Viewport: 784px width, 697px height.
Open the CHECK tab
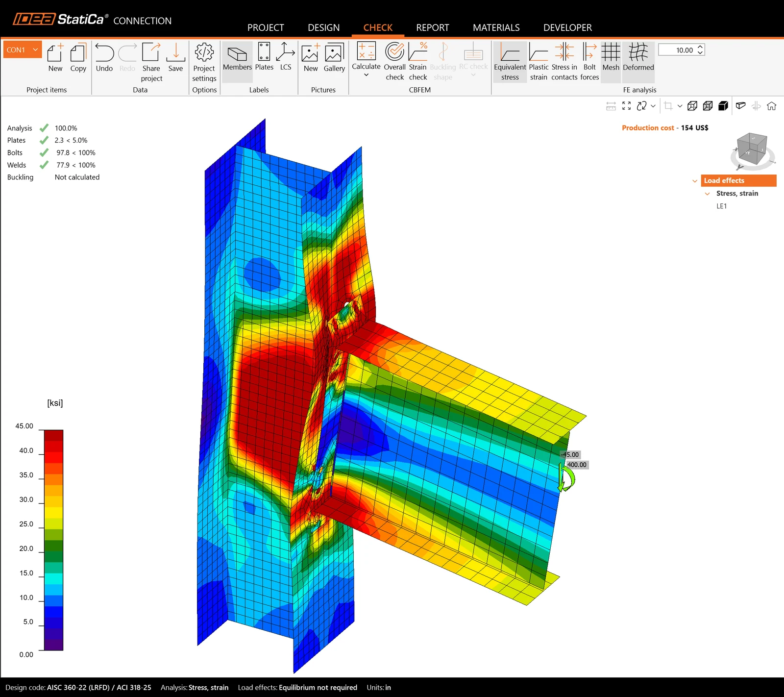point(378,27)
